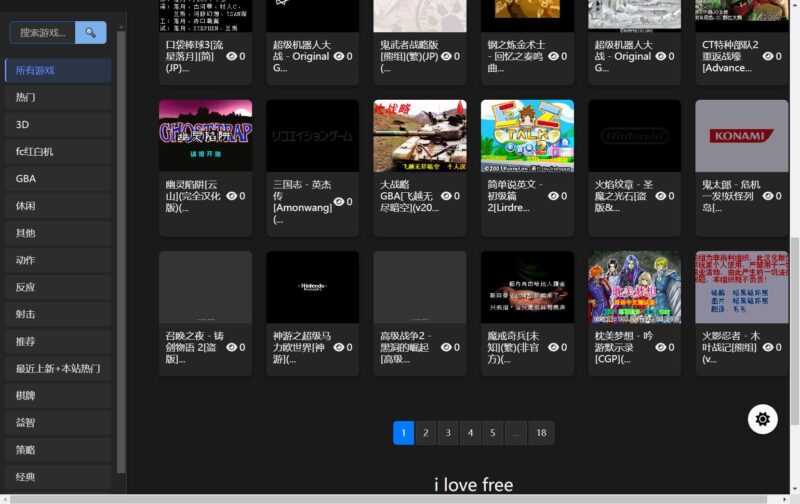Click view-count eye icon on 大战略 card

tap(446, 196)
